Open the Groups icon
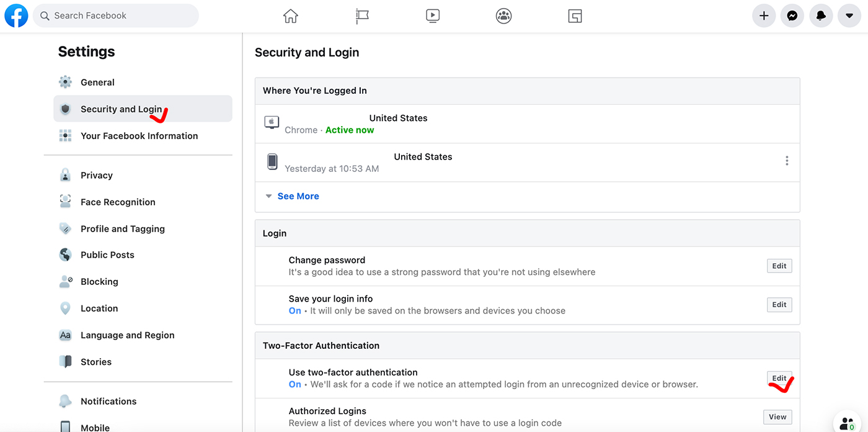 [x=503, y=16]
